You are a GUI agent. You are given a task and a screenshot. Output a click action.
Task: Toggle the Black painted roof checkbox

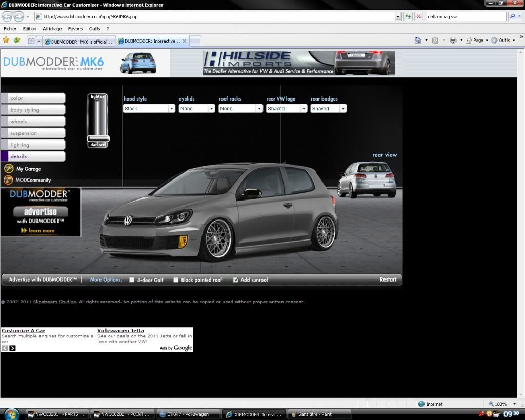tap(176, 279)
